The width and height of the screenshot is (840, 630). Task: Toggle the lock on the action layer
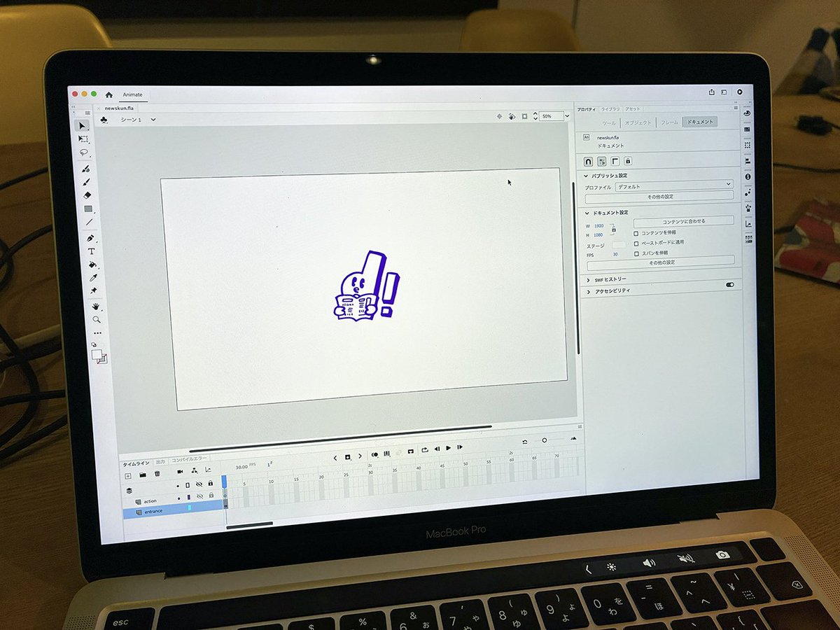[211, 495]
